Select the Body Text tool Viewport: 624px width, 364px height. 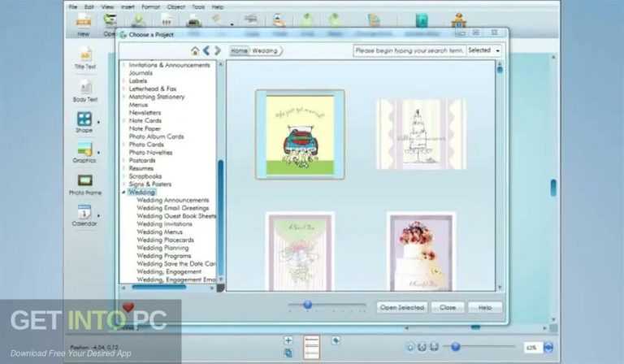[x=84, y=89]
